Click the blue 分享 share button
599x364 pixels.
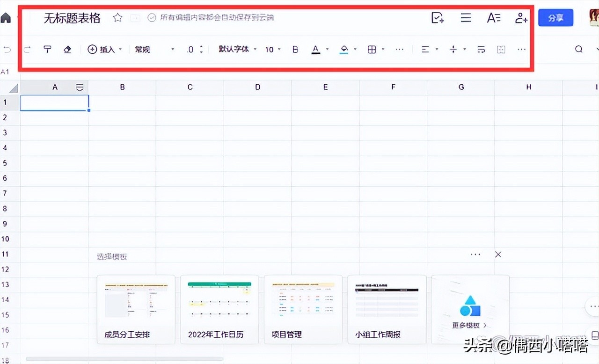[555, 18]
